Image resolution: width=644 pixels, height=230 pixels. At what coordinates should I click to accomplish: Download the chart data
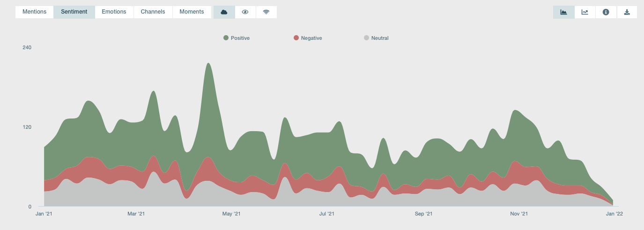(x=627, y=12)
